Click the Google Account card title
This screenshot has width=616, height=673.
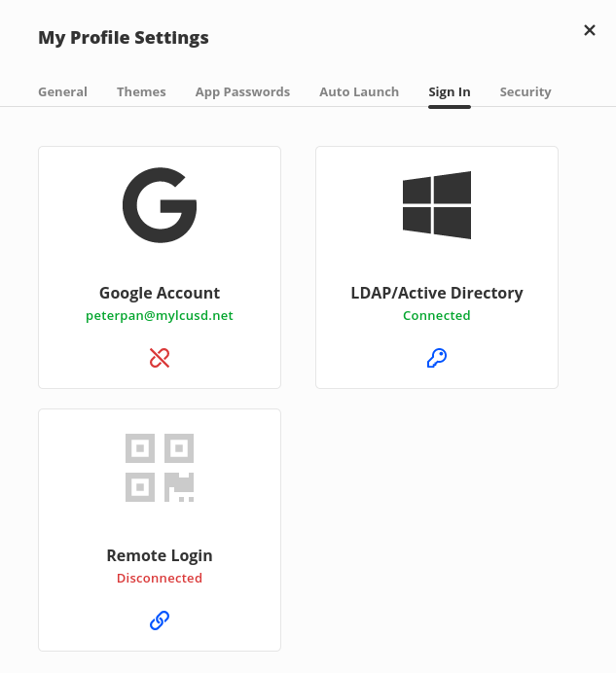pyautogui.click(x=160, y=293)
